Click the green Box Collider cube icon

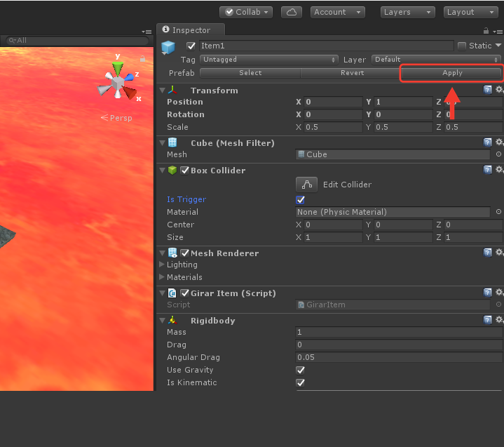[x=172, y=170]
